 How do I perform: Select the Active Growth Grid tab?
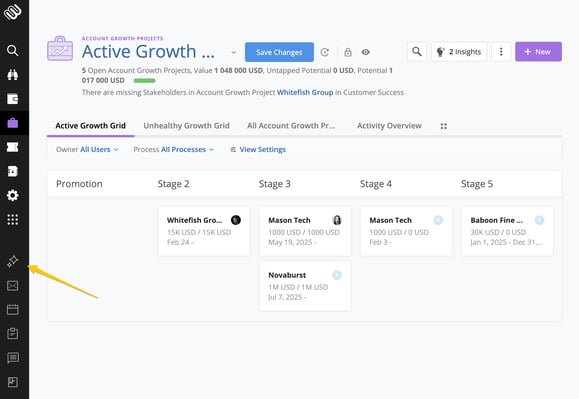90,126
